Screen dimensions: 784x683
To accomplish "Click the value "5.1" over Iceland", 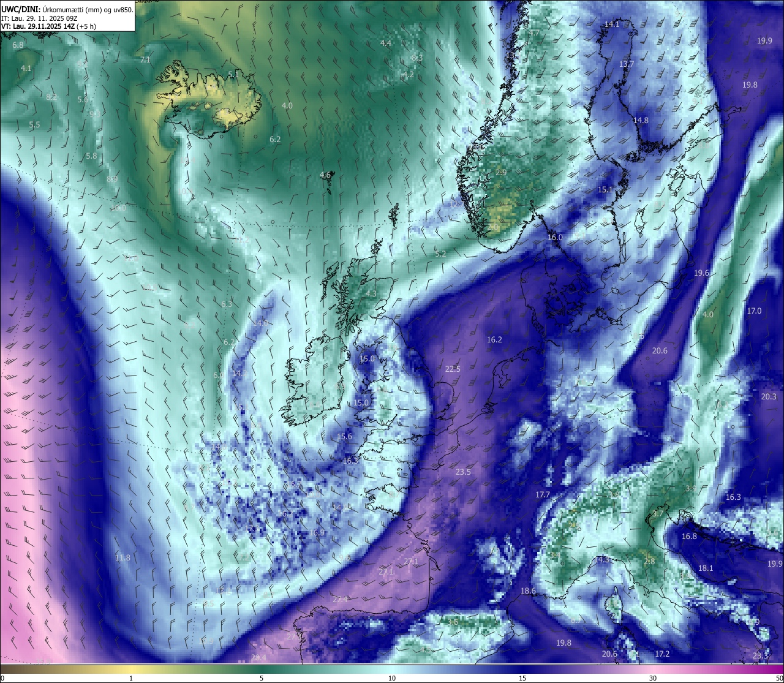I will [233, 75].
